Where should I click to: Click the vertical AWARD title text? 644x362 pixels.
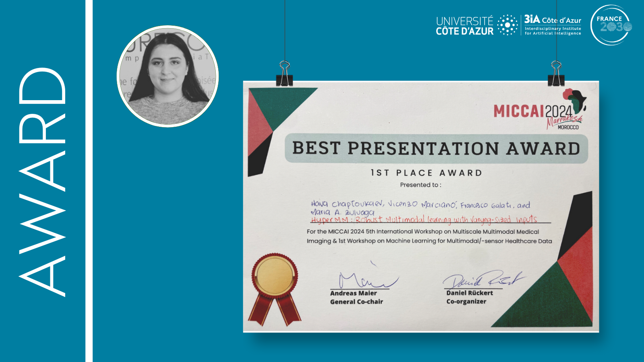coord(42,182)
